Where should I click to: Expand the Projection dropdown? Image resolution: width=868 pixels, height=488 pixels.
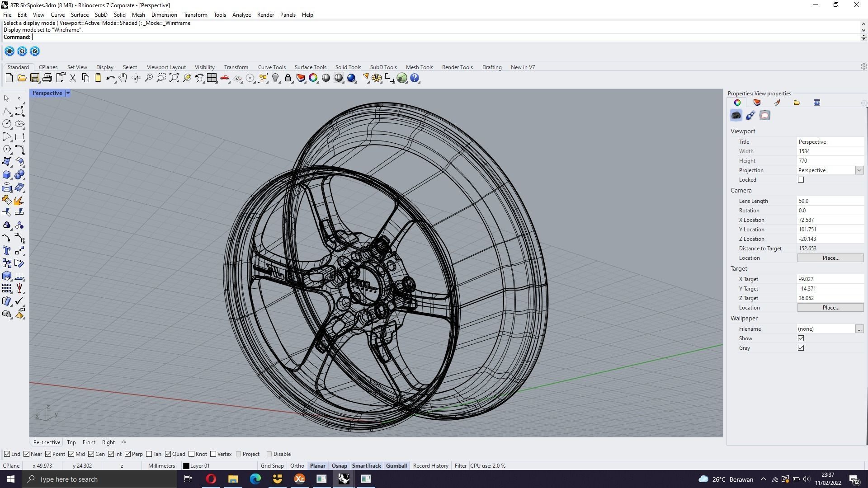tap(859, 170)
